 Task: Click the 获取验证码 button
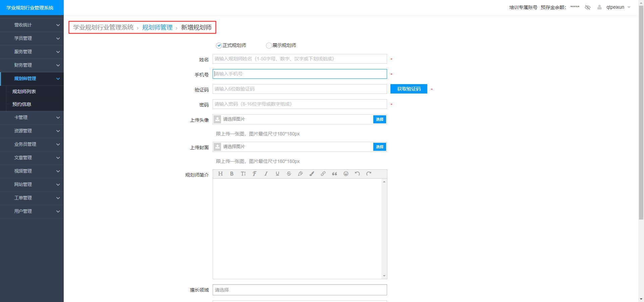[409, 89]
